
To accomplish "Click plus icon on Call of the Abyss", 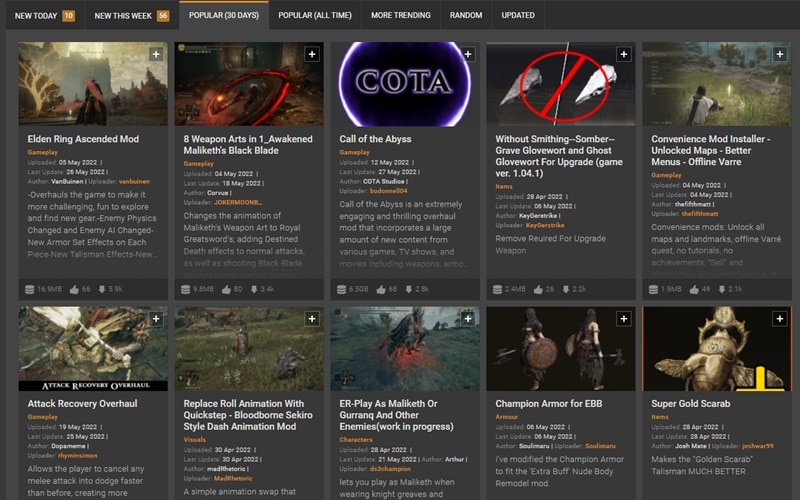I will [468, 54].
